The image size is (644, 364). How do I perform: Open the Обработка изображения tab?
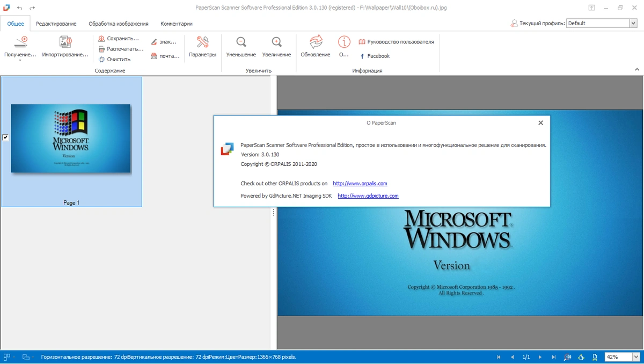119,24
